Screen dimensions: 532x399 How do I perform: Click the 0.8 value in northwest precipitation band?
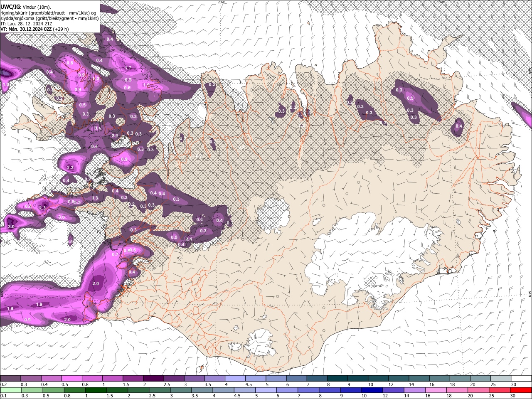(70, 63)
